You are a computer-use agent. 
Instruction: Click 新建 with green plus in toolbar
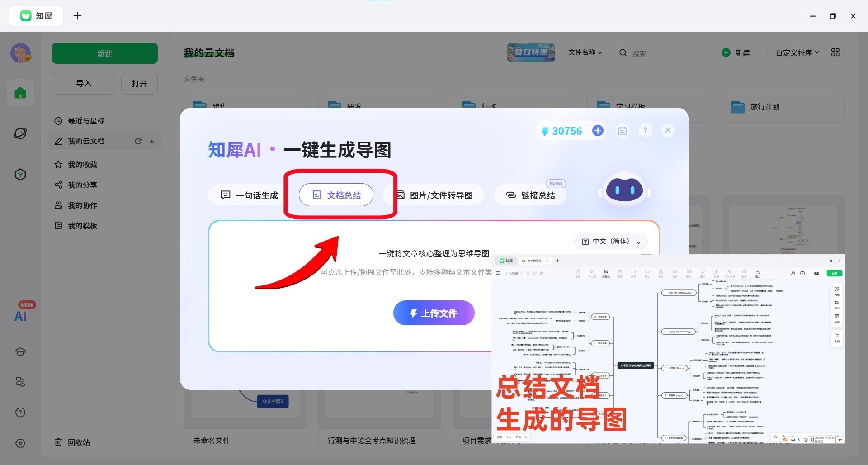[736, 53]
